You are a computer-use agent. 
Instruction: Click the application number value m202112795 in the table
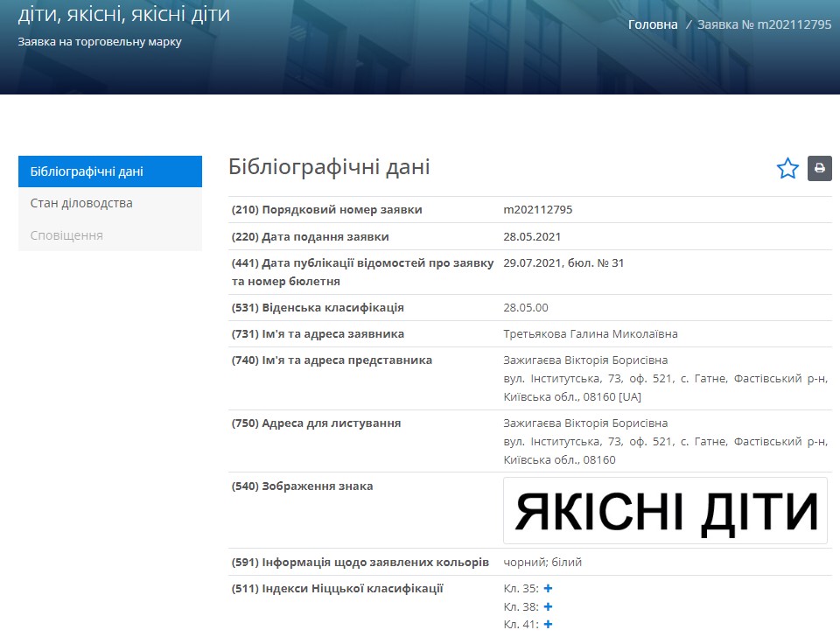[538, 210]
